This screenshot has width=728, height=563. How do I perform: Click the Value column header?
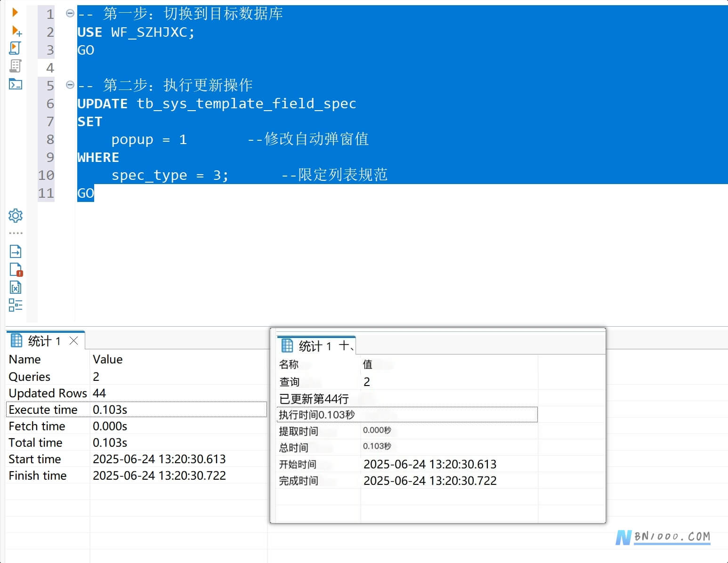pyautogui.click(x=107, y=359)
